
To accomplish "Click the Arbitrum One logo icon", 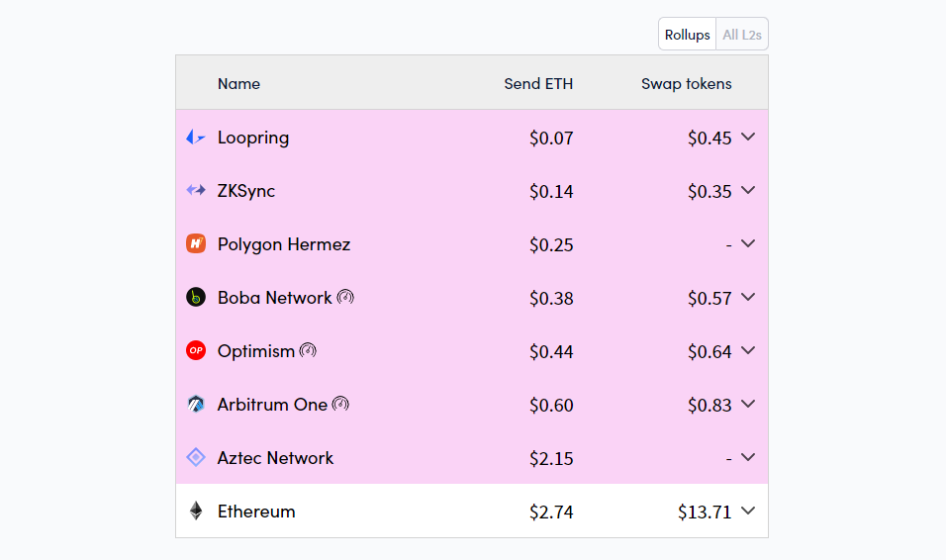I will tap(196, 404).
